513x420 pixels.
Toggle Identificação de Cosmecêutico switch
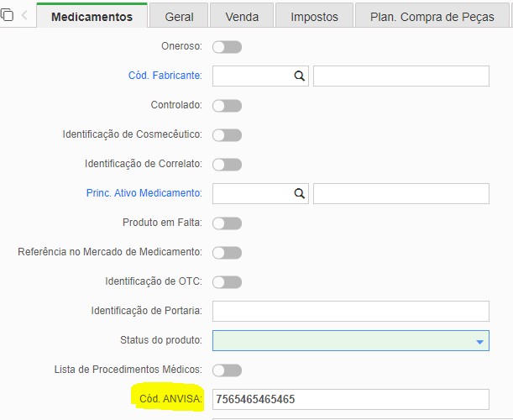click(x=227, y=135)
